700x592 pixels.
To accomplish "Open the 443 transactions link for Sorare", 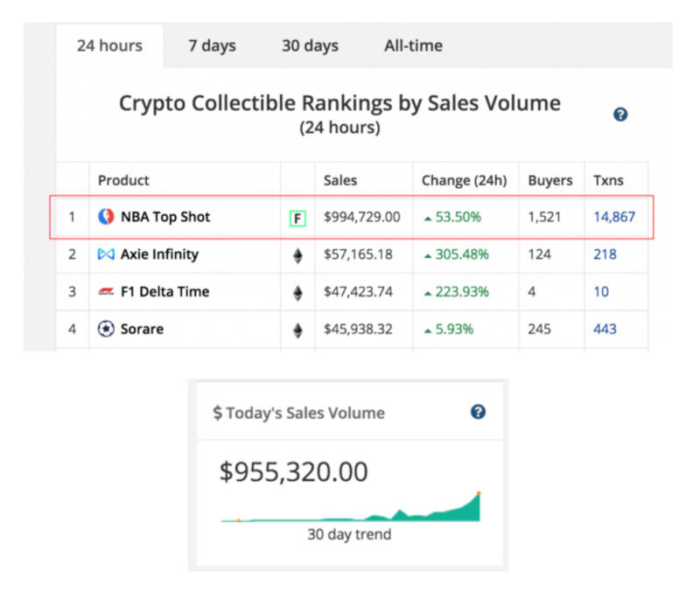I will coord(605,330).
